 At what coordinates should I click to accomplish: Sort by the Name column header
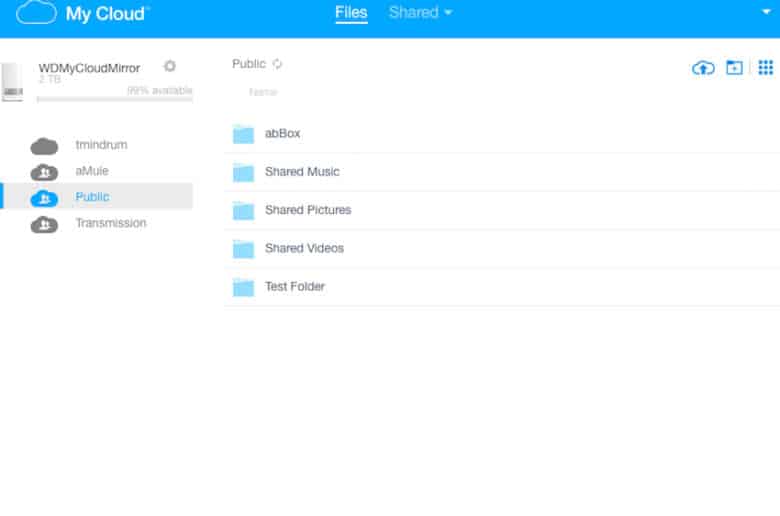(263, 92)
